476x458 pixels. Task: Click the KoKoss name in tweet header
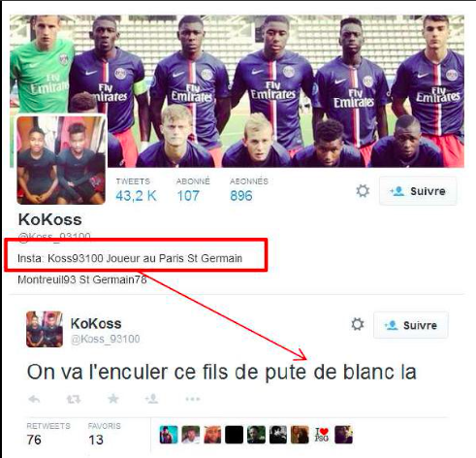pos(96,323)
